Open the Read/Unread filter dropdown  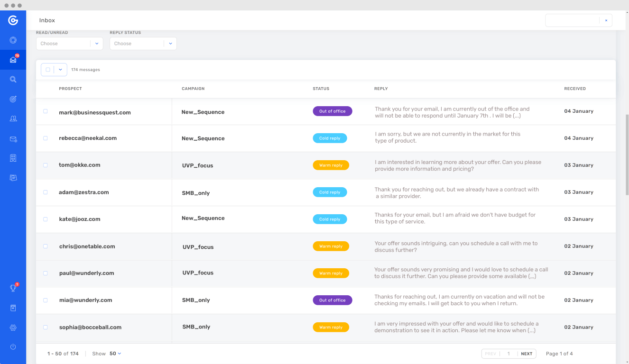point(69,44)
